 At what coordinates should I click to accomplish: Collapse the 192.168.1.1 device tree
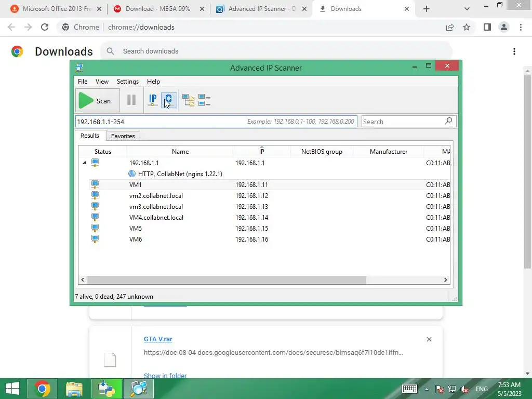click(x=84, y=163)
